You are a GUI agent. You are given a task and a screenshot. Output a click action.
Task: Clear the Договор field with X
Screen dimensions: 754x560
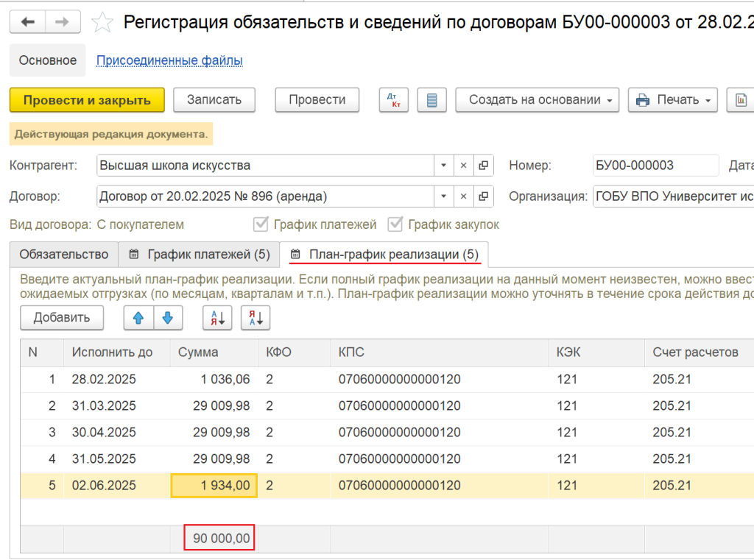463,196
